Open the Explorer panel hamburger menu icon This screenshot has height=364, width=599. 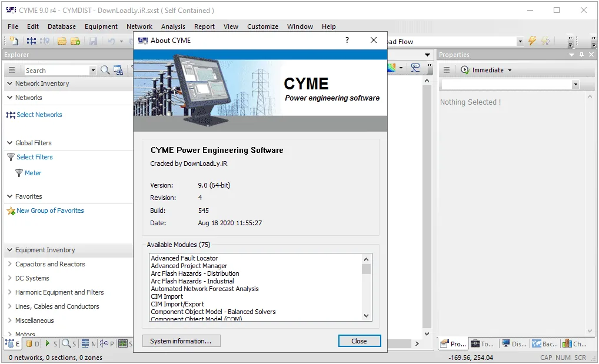(12, 71)
